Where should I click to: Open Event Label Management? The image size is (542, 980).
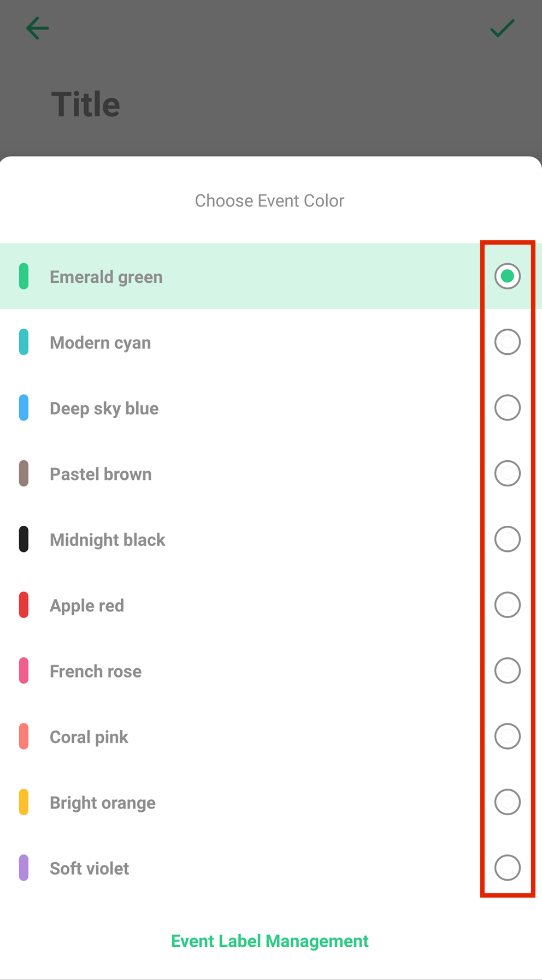[x=270, y=941]
